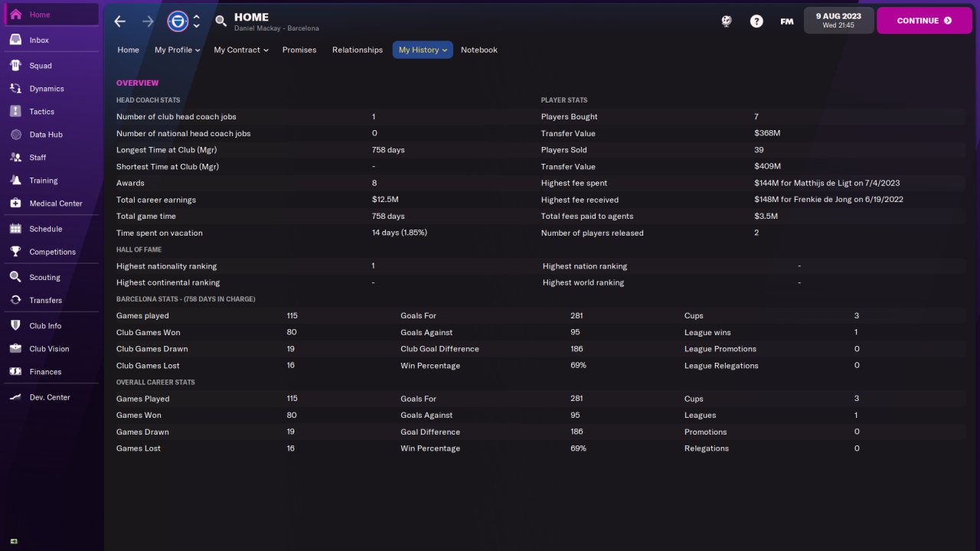This screenshot has height=551, width=980.
Task: Expand the My Contract dropdown
Action: click(x=241, y=50)
